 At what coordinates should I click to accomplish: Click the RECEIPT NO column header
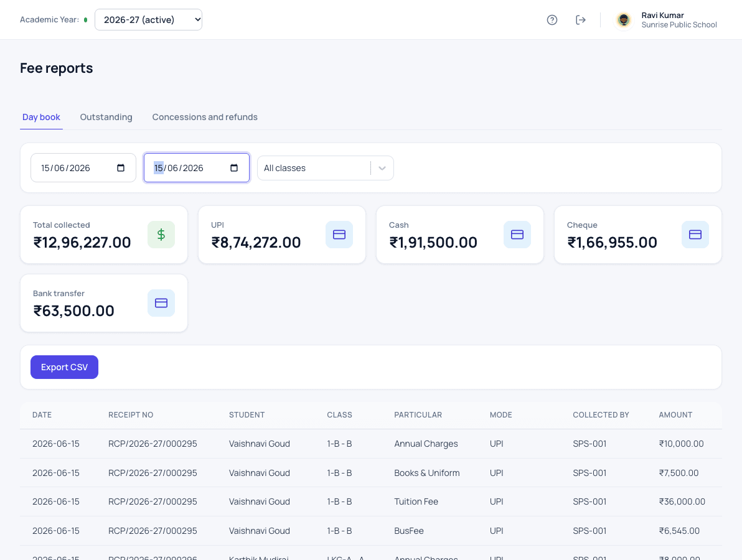click(131, 415)
